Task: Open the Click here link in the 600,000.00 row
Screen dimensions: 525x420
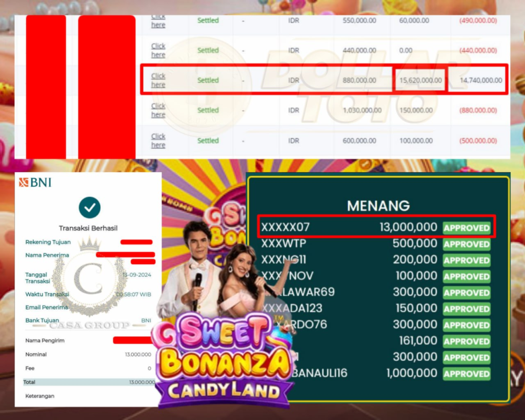Action: [x=158, y=141]
